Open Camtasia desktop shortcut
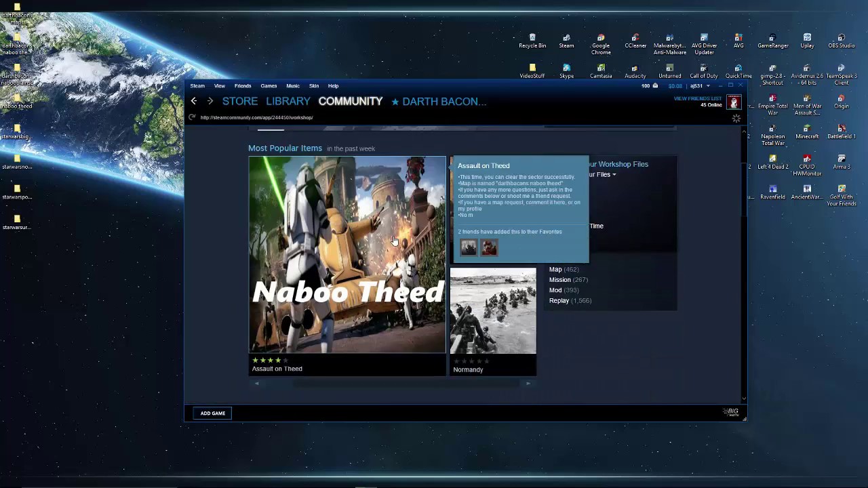This screenshot has width=868, height=488. (601, 71)
